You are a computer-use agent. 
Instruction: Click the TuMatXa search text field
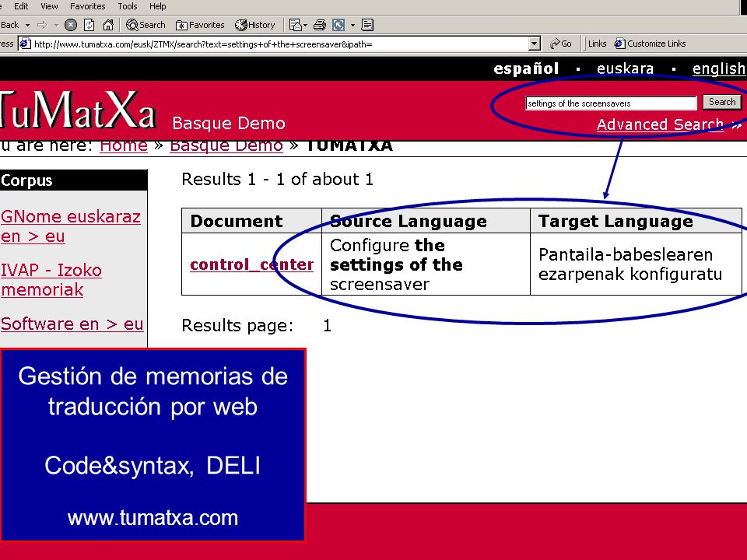pos(611,103)
